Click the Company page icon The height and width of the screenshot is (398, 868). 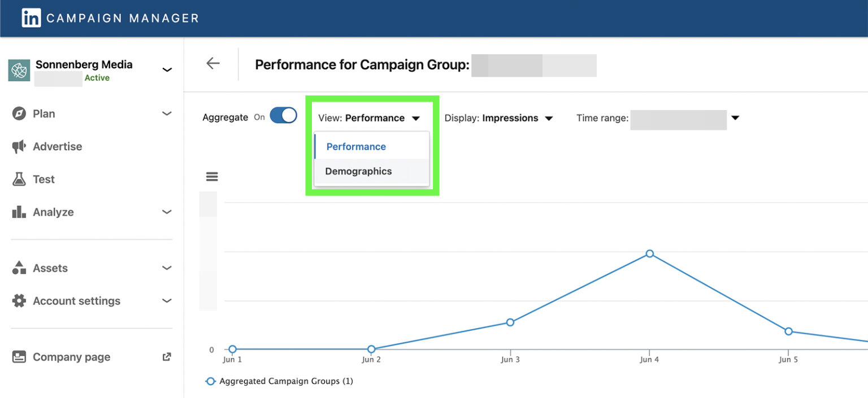click(19, 356)
